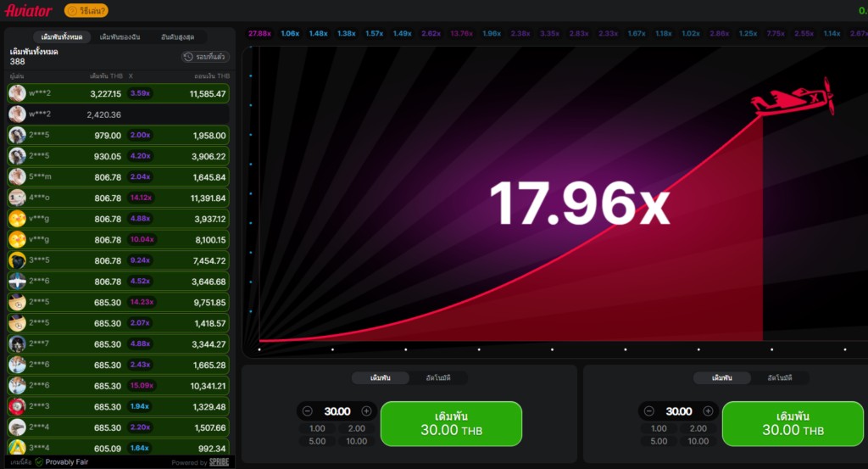Screen dimensions: 868x469
Task: Place the first green 30.00 THB bet
Action: (x=451, y=423)
